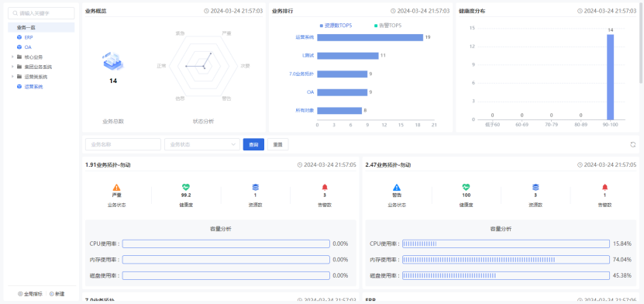This screenshot has height=304, width=644.
Task: Click blue layers resource icon in 1.91业务拓扑 card
Action: (255, 188)
